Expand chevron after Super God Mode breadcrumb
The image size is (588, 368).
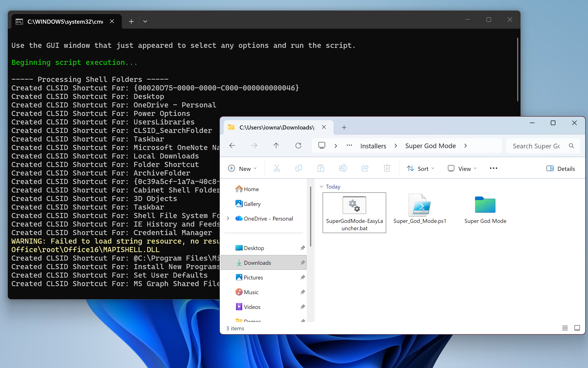[x=466, y=146]
